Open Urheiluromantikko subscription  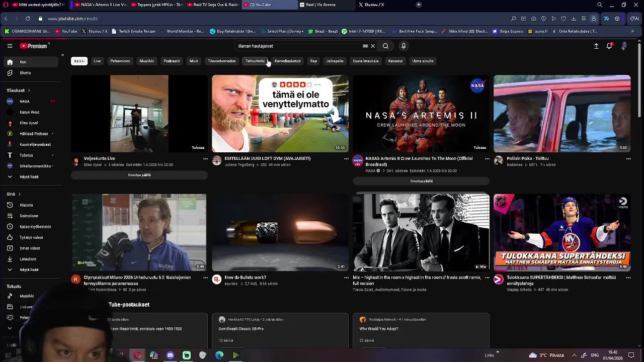pos(32,166)
